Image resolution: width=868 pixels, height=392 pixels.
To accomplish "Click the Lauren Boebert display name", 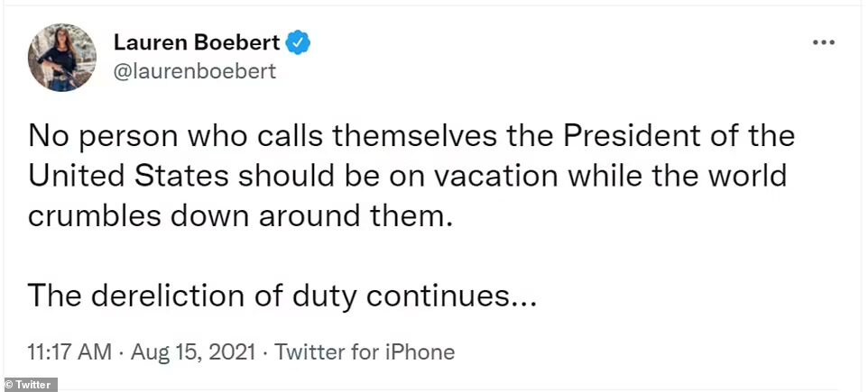I will click(x=197, y=42).
